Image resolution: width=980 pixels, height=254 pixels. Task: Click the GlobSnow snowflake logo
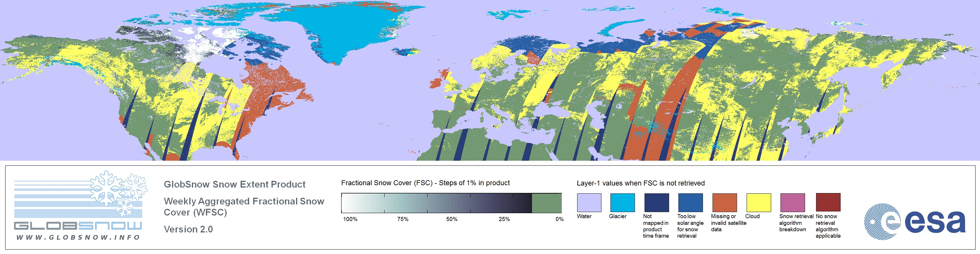pos(119,193)
